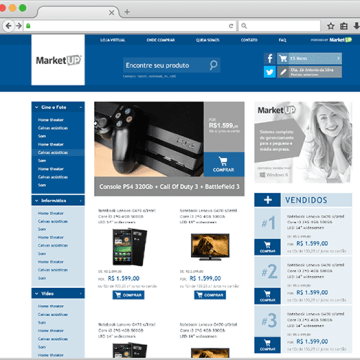Click the plus icon next to VENDIDOS
Viewport: 360px width, 360px height.
click(x=268, y=200)
